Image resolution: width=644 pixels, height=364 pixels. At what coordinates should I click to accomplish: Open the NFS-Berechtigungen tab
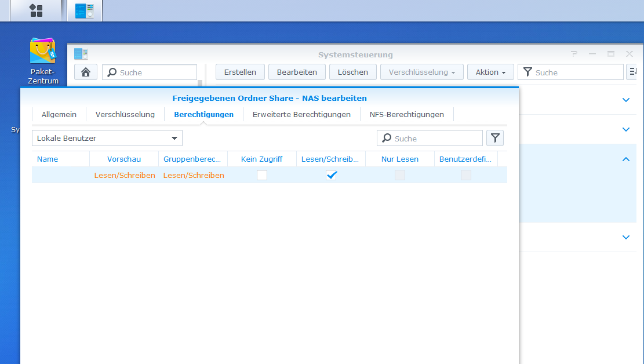click(x=406, y=114)
